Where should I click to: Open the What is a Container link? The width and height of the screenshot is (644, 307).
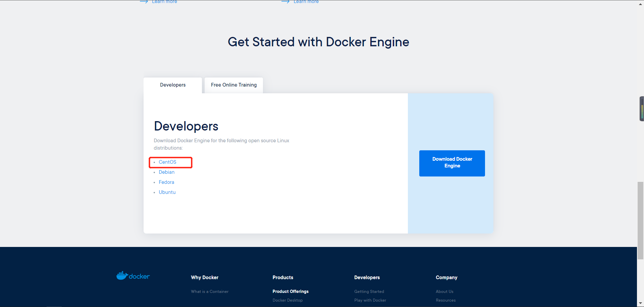tap(210, 292)
